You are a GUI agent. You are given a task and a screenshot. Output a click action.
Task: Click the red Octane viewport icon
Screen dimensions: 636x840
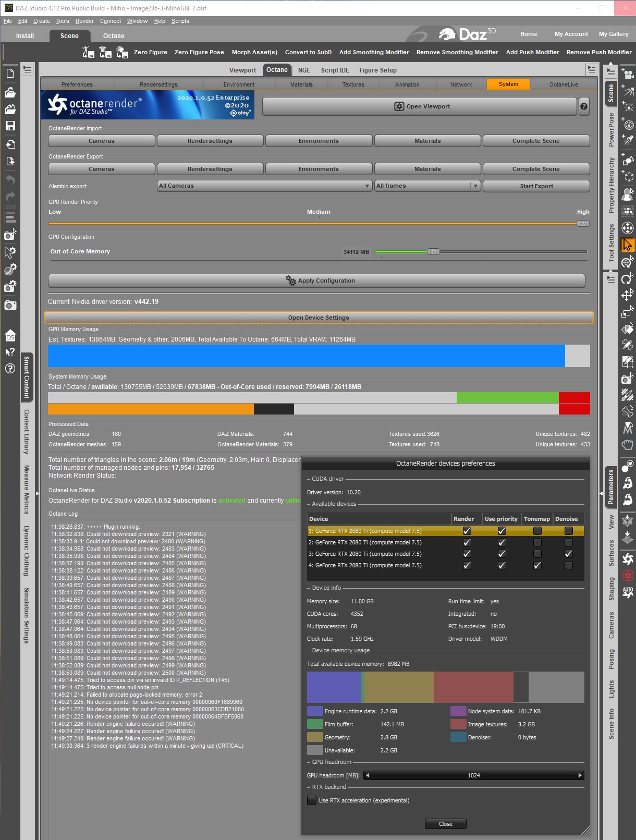coord(628,576)
